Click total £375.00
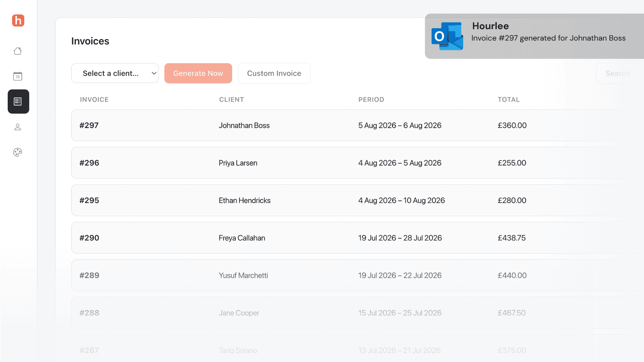Image resolution: width=644 pixels, height=362 pixels. tap(512, 351)
